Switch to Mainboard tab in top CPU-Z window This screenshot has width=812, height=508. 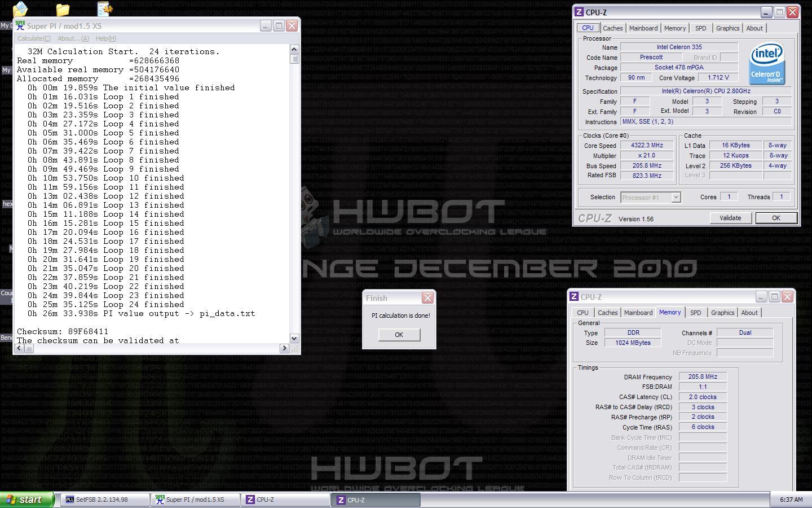click(x=643, y=28)
